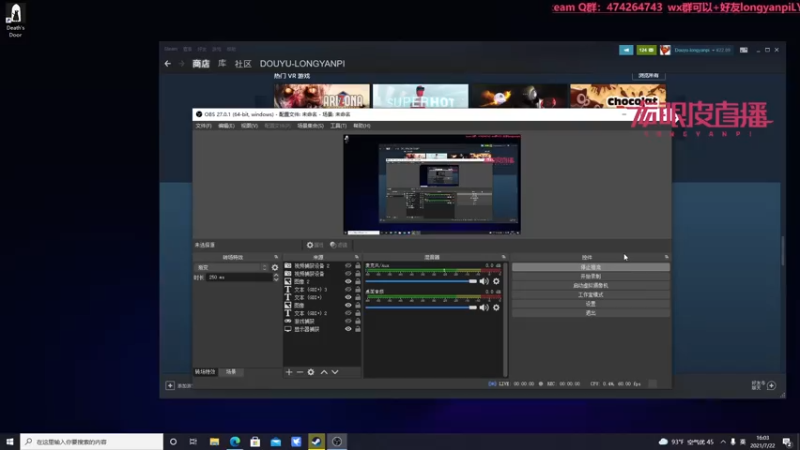Remove selected source with the minus icon
Viewport: 800px width, 450px height.
click(x=299, y=372)
